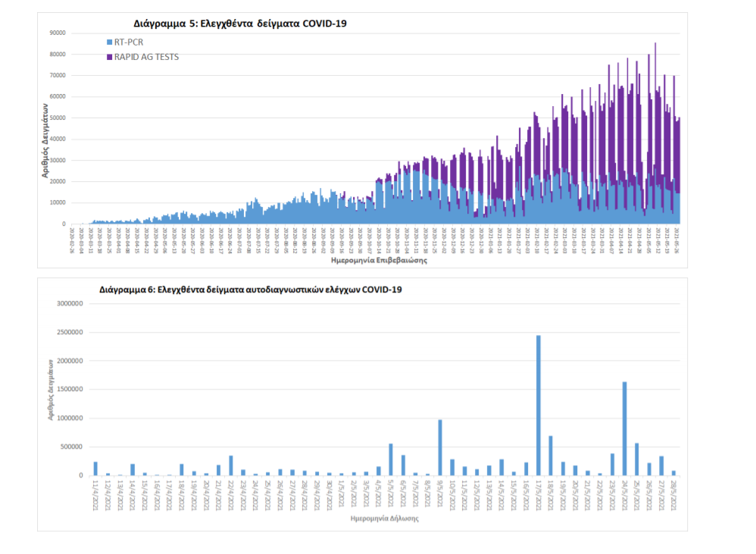Viewport: 756px width, 554px height.
Task: Click the 11/4/2021 bar in chart 6
Action: click(x=95, y=468)
